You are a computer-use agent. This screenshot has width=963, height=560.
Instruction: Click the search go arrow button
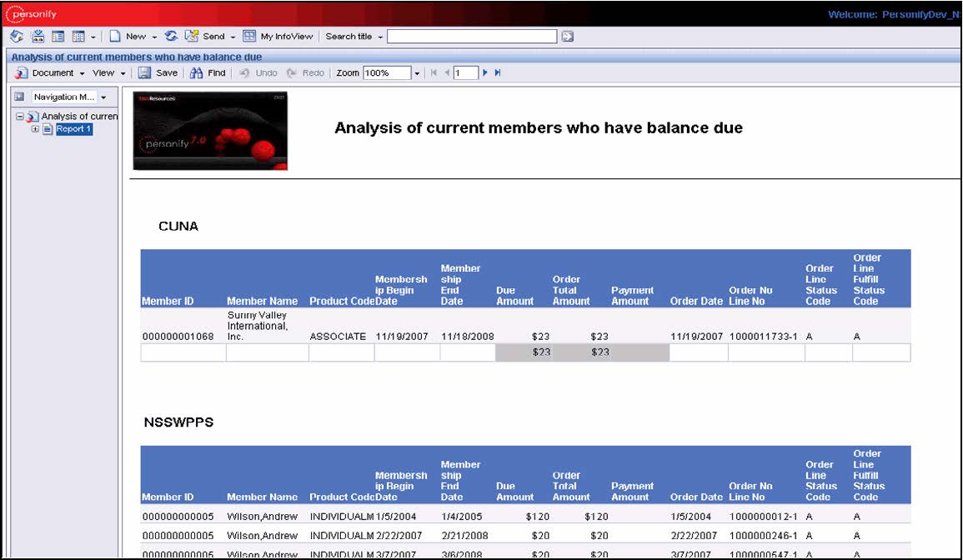(x=568, y=36)
